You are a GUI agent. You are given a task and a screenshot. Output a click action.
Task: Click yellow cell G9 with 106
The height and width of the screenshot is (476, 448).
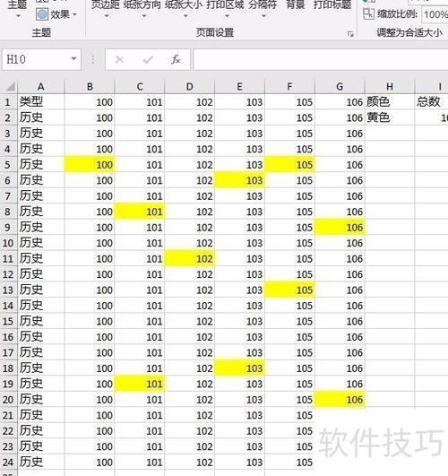point(340,227)
